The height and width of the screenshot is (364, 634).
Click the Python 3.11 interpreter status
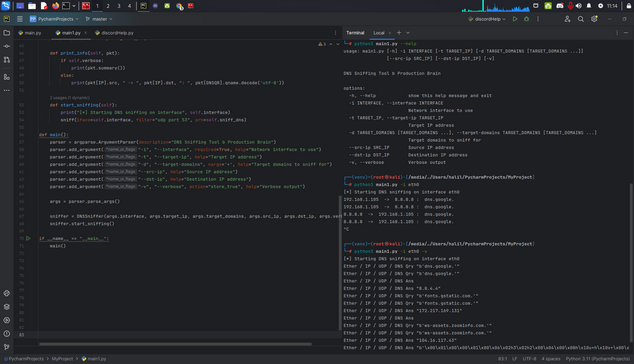click(x=597, y=359)
